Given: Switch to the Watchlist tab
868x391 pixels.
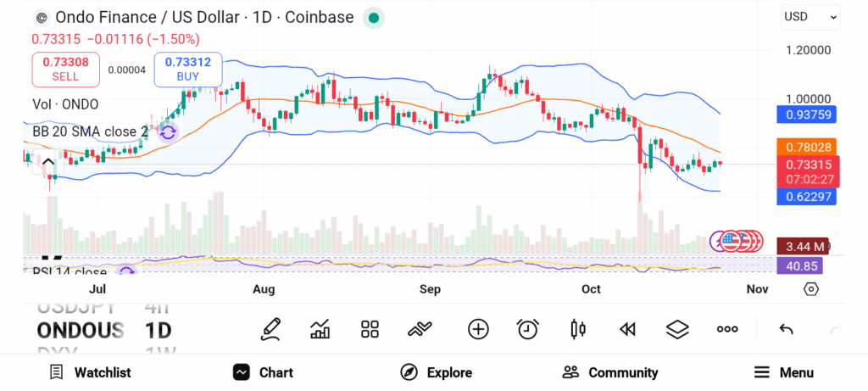Looking at the screenshot, I should [90, 372].
